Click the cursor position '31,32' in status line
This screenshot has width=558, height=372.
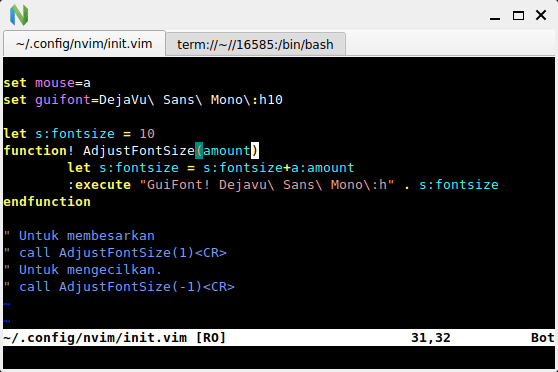431,338
